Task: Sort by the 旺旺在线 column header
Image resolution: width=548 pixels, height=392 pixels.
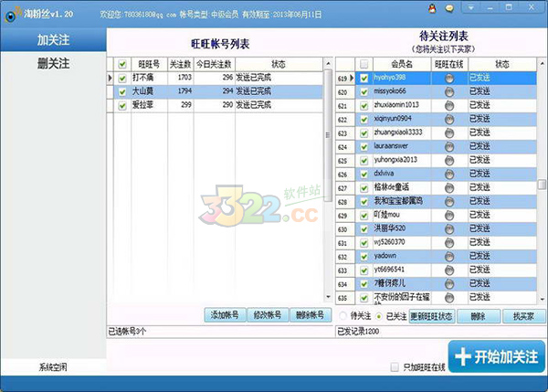Action: (x=449, y=64)
